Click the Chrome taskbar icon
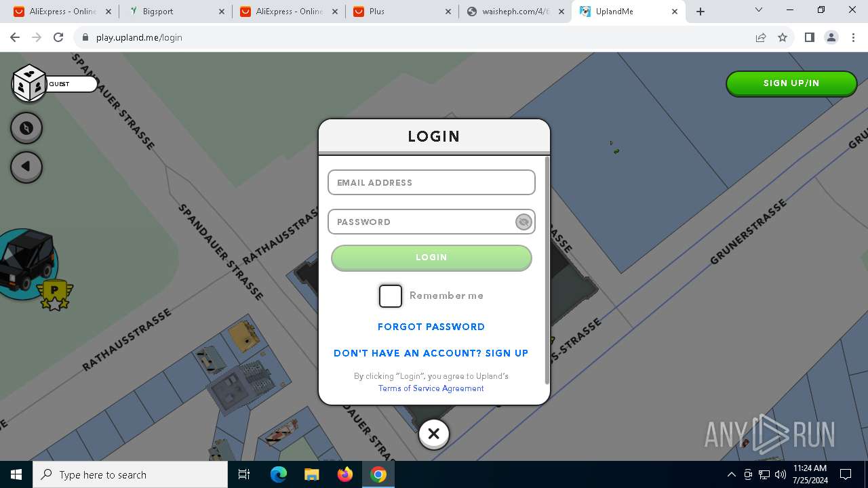This screenshot has width=868, height=488. (x=378, y=474)
